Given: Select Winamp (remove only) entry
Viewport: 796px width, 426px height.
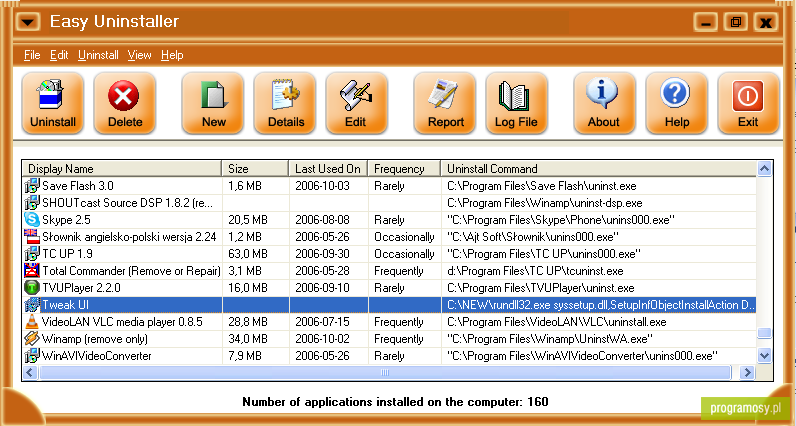Looking at the screenshot, I should [x=94, y=339].
